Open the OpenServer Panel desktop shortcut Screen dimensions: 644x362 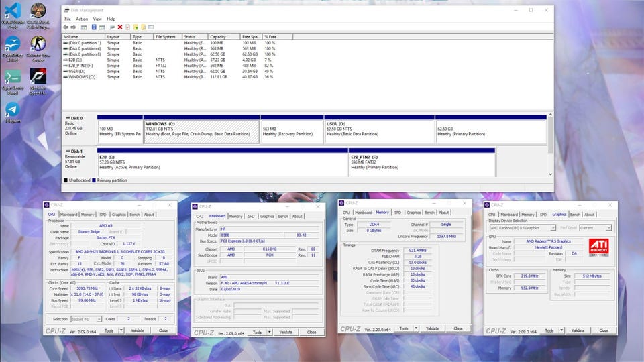[13, 82]
